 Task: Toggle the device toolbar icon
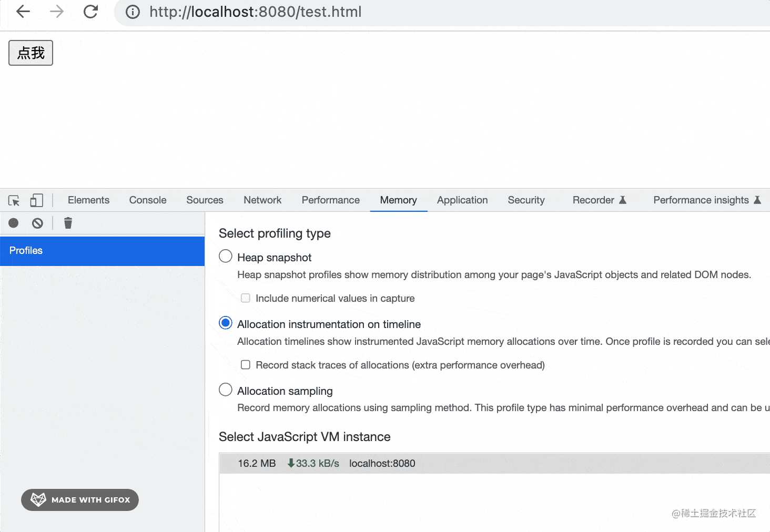tap(36, 200)
